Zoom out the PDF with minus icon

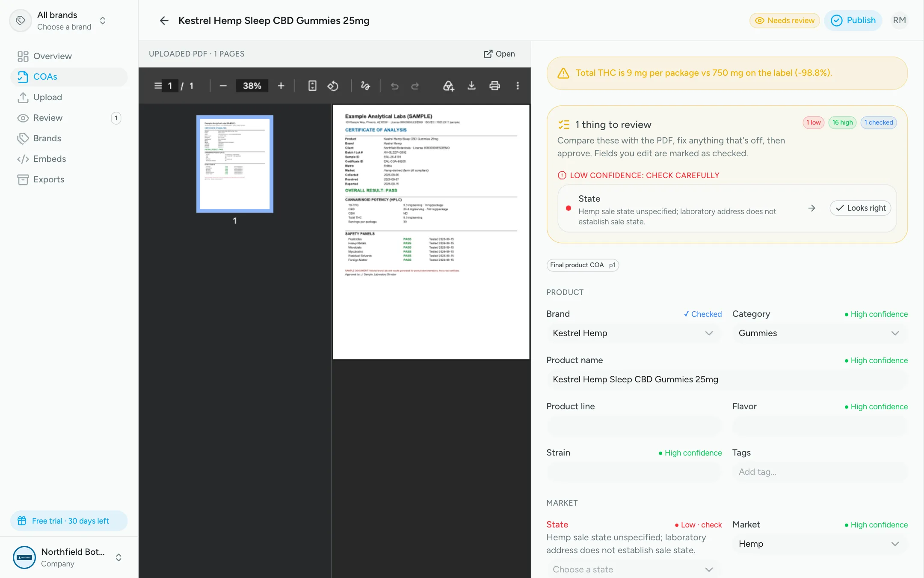pos(223,86)
